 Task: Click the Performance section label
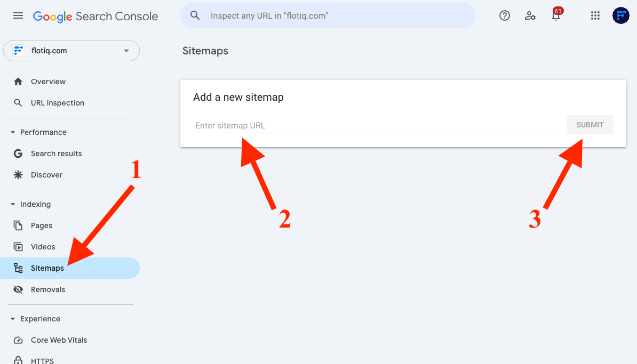(x=43, y=132)
